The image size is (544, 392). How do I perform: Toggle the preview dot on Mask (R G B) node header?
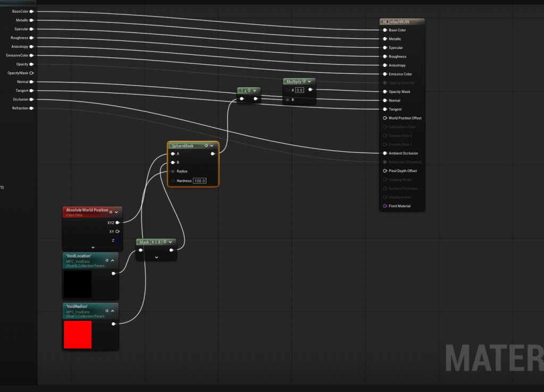pyautogui.click(x=165, y=242)
